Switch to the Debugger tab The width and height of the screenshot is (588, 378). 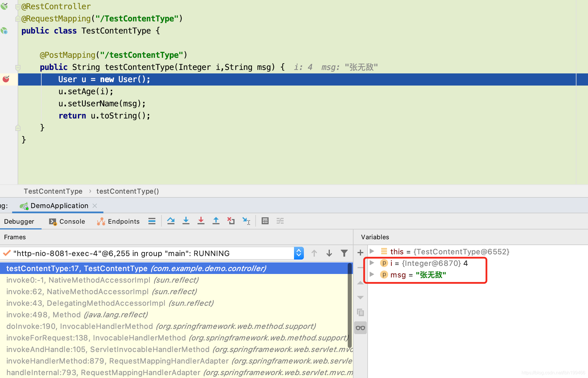(x=19, y=221)
